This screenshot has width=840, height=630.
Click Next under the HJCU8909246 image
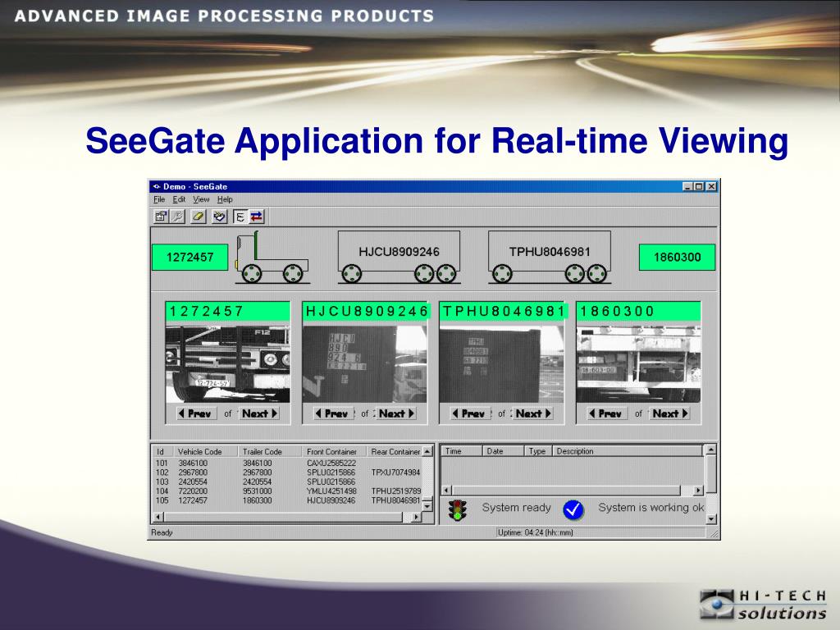[x=396, y=413]
